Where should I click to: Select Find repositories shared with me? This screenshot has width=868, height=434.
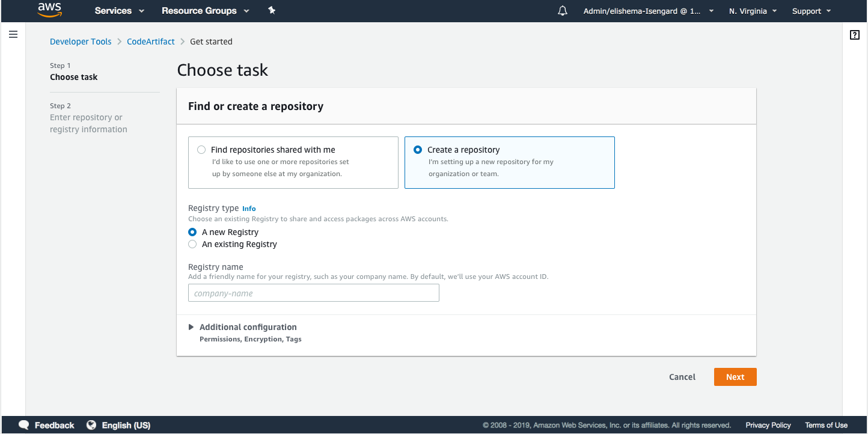coord(293,162)
